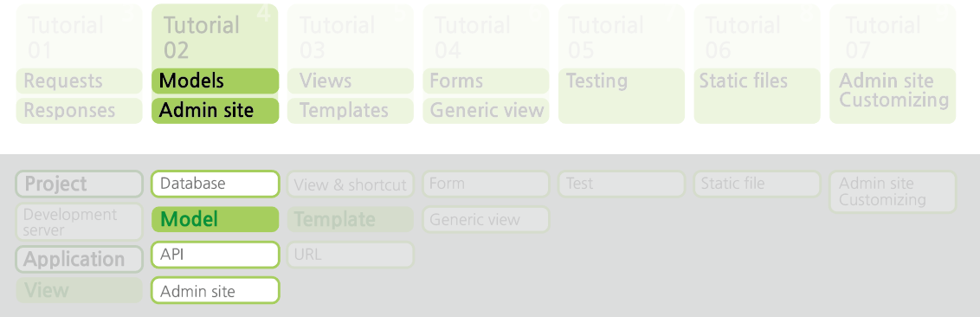Click the faded Template concept box
This screenshot has width=980, height=317.
click(x=350, y=219)
